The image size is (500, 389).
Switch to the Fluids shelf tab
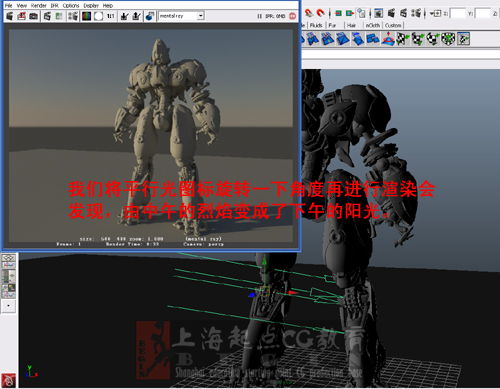click(316, 25)
